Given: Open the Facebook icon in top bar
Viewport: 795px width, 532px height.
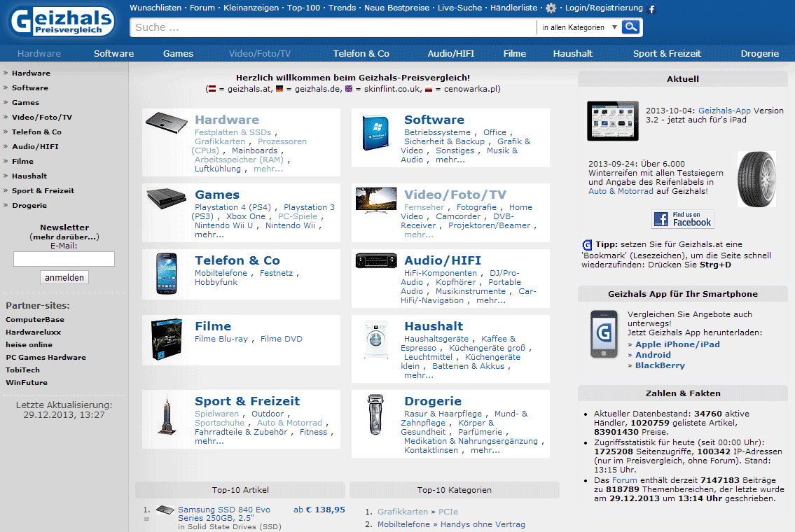Looking at the screenshot, I should (x=652, y=9).
